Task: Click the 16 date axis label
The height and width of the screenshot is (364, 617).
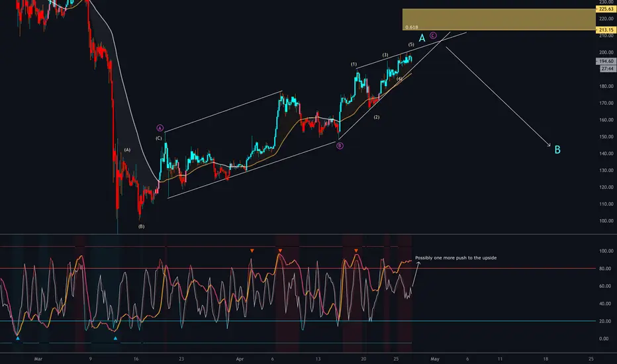Action: tap(136, 359)
